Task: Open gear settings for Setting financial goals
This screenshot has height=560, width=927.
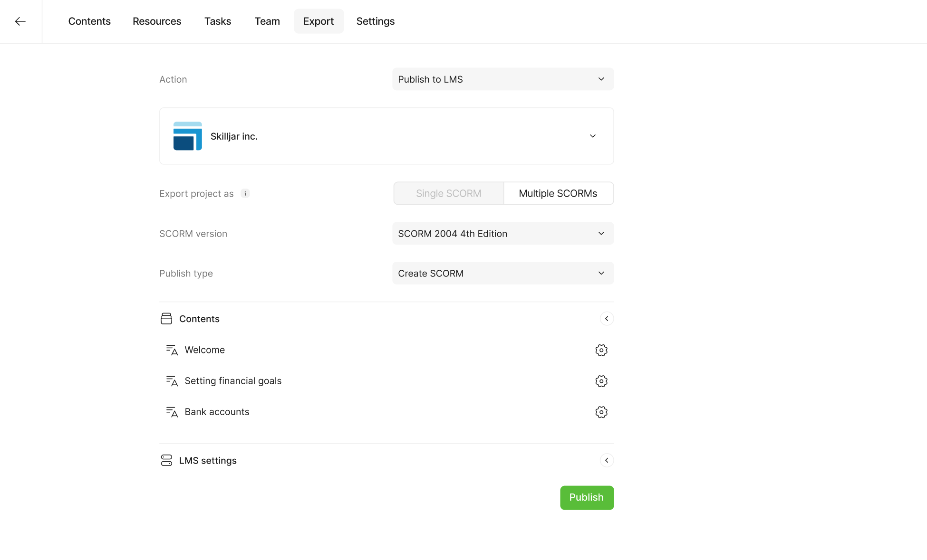Action: (601, 381)
